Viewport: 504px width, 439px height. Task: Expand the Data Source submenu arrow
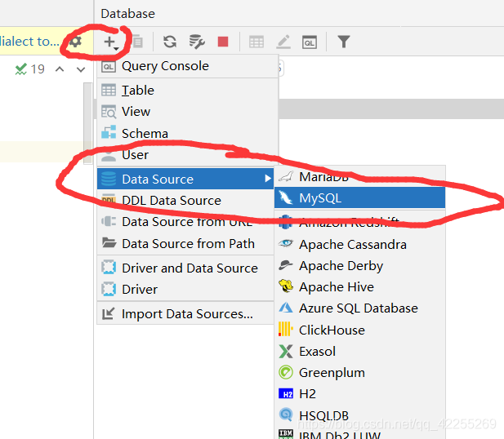point(267,179)
